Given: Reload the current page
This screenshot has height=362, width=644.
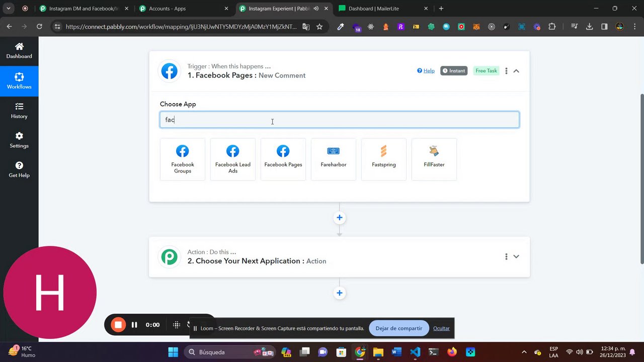Looking at the screenshot, I should (39, 27).
